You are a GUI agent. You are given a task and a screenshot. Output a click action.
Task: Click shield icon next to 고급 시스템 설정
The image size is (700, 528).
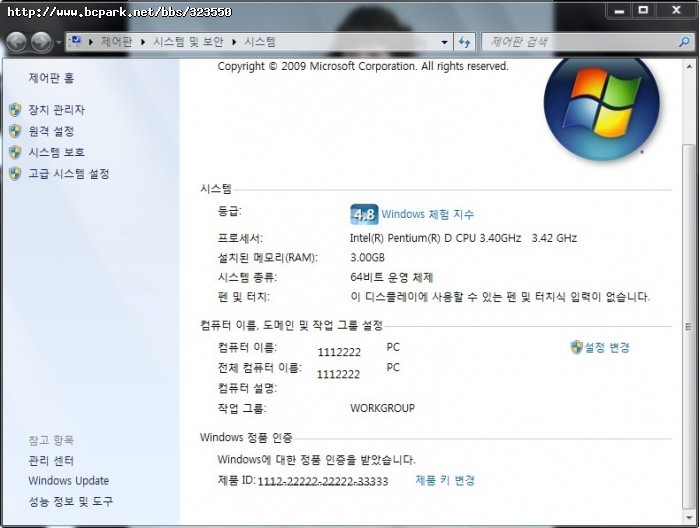click(15, 174)
